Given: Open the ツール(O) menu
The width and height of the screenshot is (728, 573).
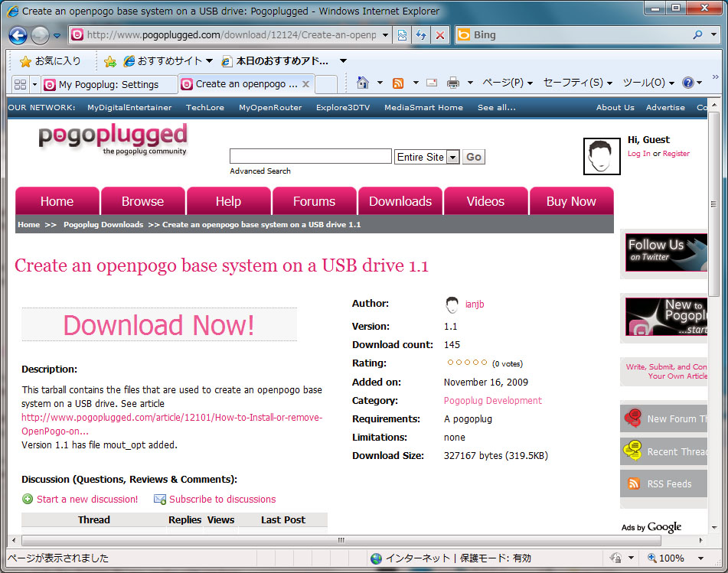Looking at the screenshot, I should click(648, 83).
